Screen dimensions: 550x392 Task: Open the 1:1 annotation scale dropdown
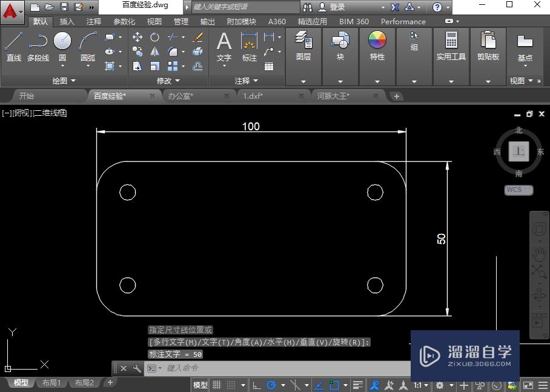coord(422,385)
